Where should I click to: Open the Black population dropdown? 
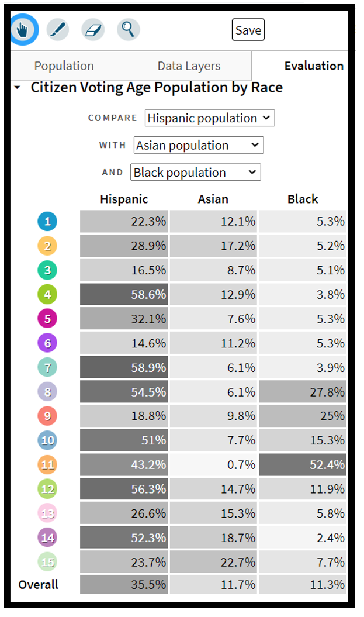(196, 173)
